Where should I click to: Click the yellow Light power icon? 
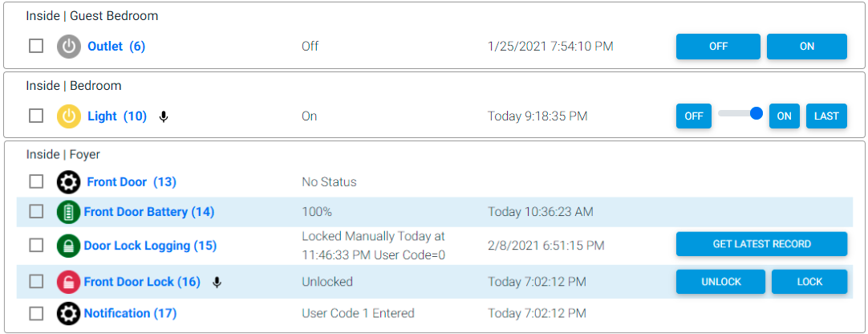click(69, 116)
